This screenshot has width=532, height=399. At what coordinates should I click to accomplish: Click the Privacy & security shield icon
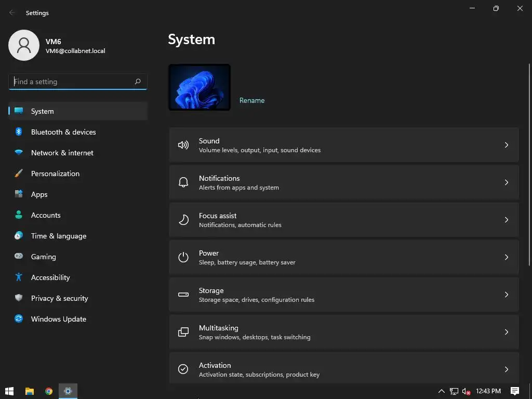(19, 298)
